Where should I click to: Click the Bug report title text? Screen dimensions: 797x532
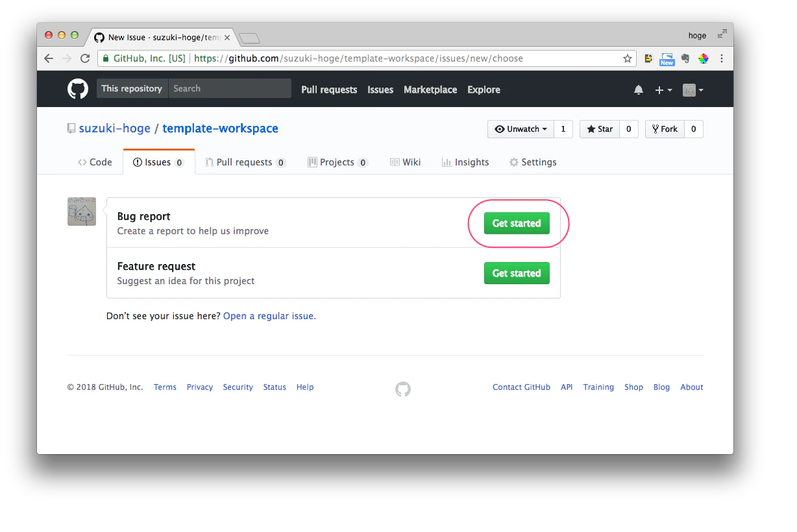pyautogui.click(x=144, y=217)
